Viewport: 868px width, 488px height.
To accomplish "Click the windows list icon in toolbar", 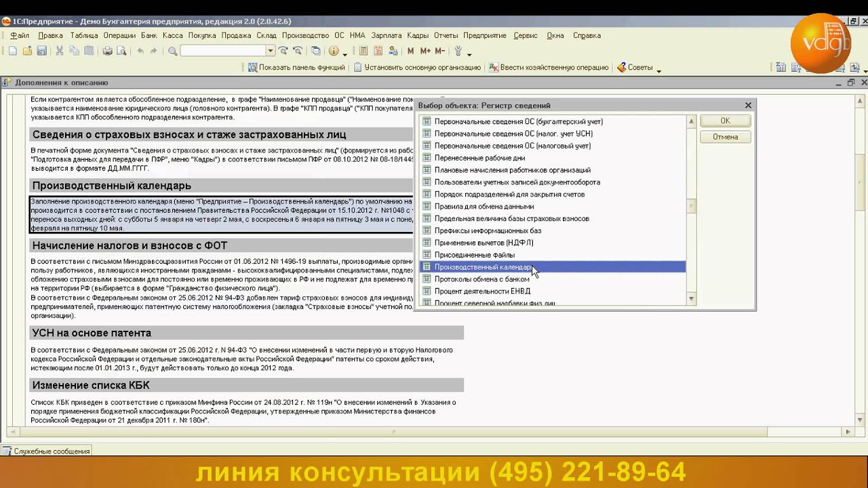I will pos(316,51).
